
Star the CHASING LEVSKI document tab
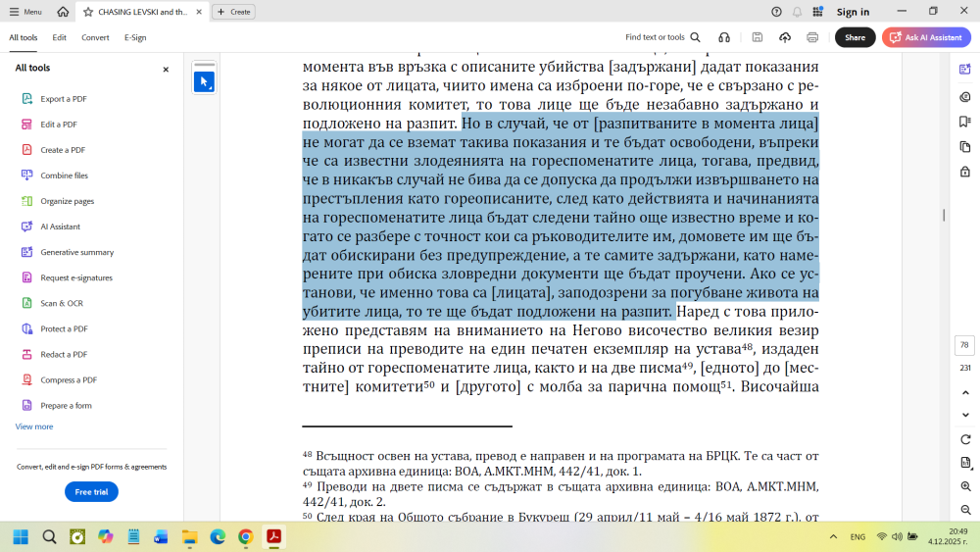(x=88, y=12)
